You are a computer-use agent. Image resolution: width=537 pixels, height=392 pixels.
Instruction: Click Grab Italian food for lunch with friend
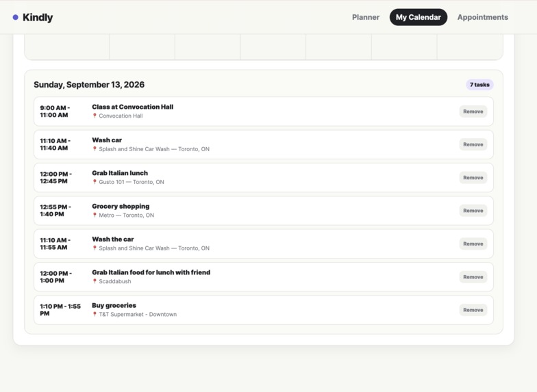coord(151,272)
